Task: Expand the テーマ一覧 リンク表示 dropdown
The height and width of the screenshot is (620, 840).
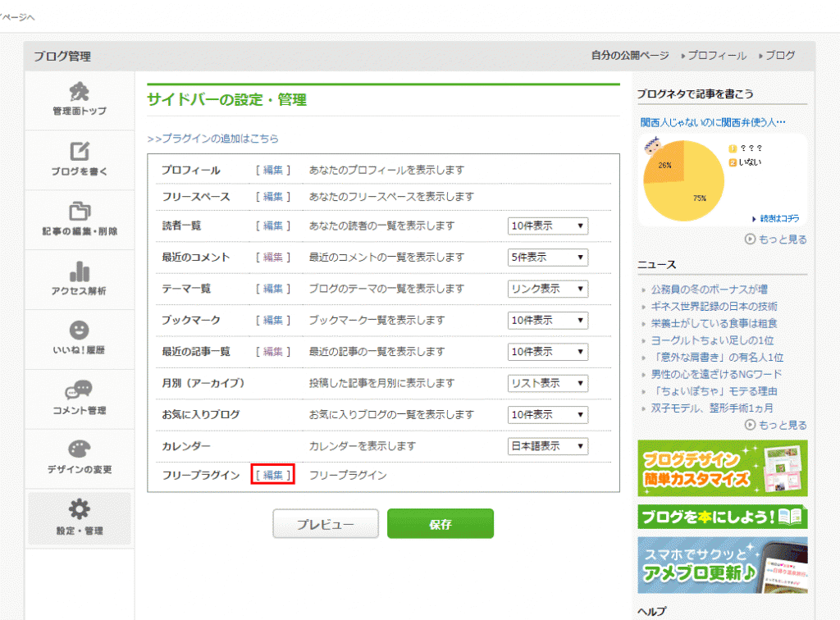Action: pos(547,289)
